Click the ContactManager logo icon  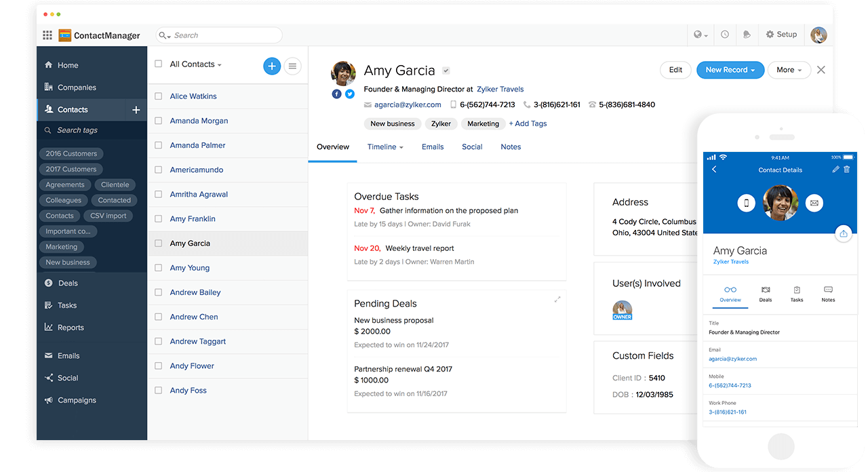(x=65, y=35)
